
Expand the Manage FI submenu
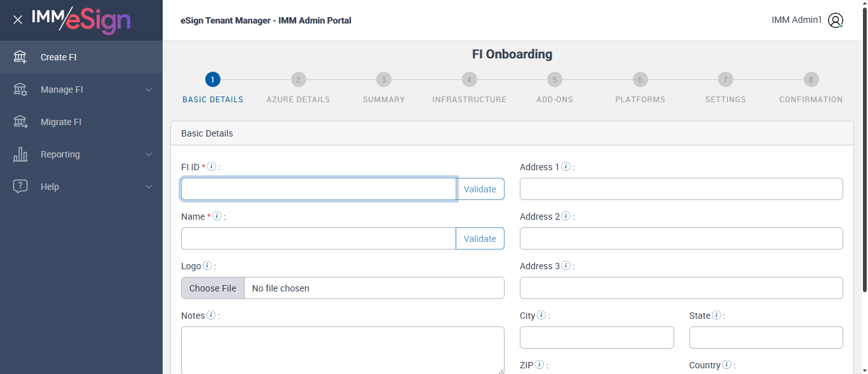pyautogui.click(x=149, y=90)
